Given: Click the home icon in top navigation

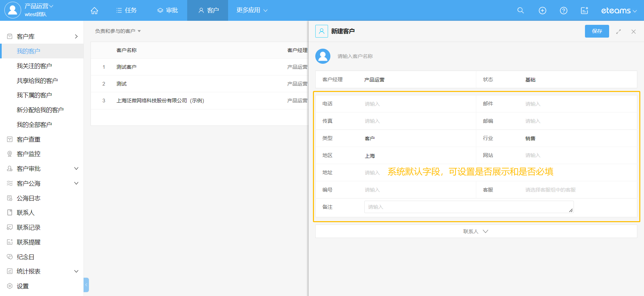Looking at the screenshot, I should (x=94, y=11).
